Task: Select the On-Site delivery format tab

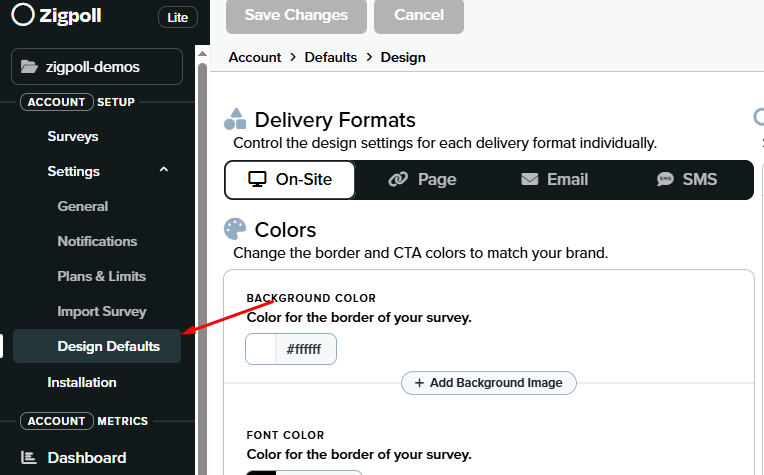Action: pyautogui.click(x=291, y=180)
